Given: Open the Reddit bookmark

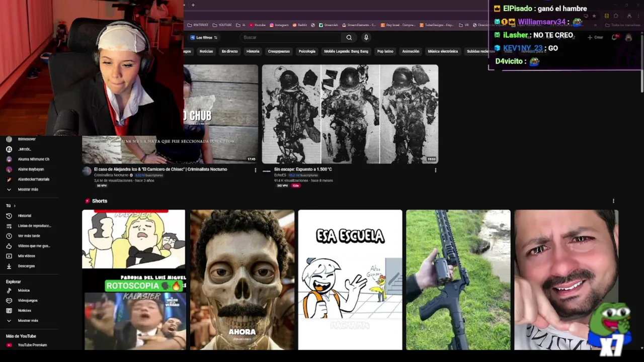Looking at the screenshot, I should coord(300,25).
